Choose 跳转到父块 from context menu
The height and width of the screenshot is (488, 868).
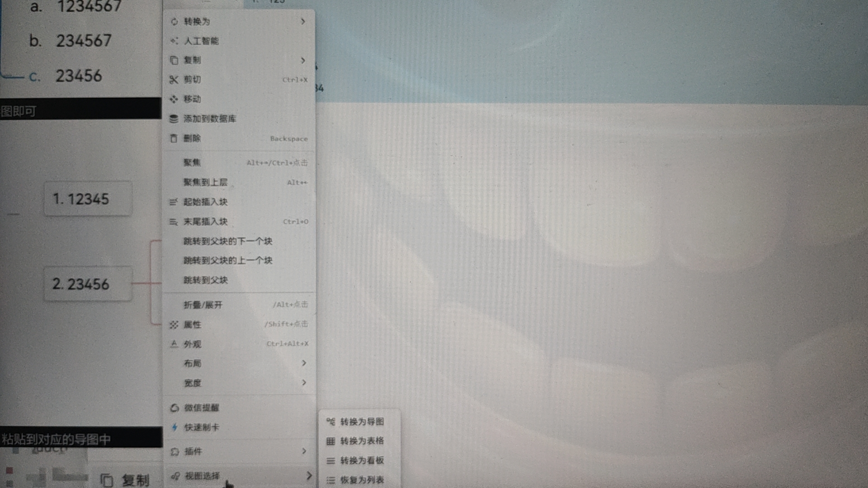pyautogui.click(x=206, y=280)
